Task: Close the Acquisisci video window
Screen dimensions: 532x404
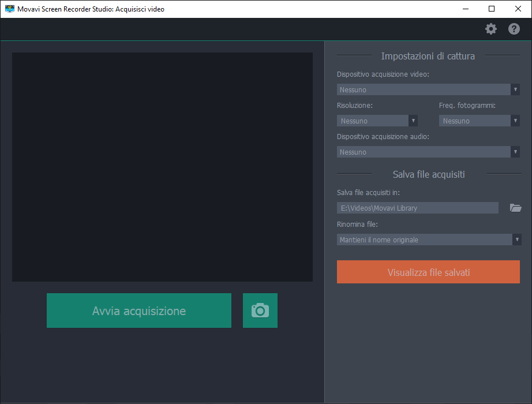Action: [x=518, y=9]
